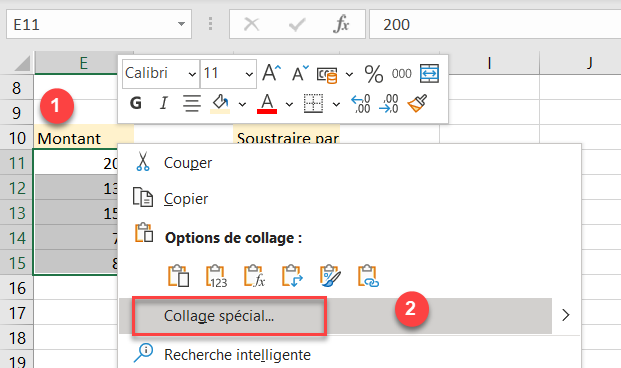Click the Soustraire par cell
The height and width of the screenshot is (368, 621).
click(x=287, y=134)
